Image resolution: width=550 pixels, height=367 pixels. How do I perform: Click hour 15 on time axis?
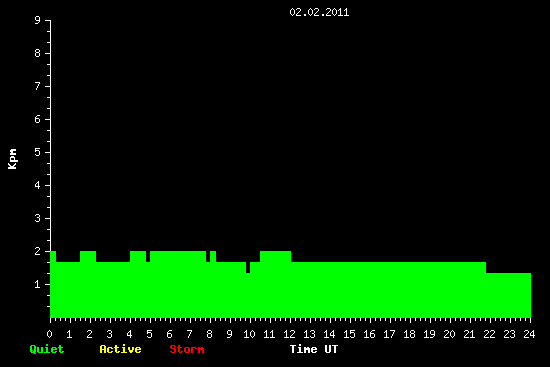click(x=349, y=334)
